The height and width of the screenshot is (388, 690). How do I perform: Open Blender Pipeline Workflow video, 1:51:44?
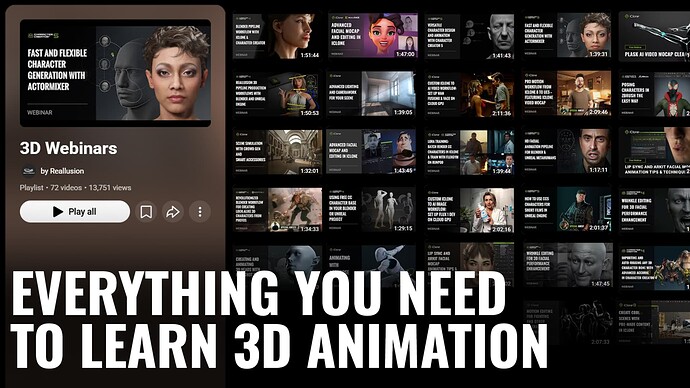pyautogui.click(x=277, y=36)
